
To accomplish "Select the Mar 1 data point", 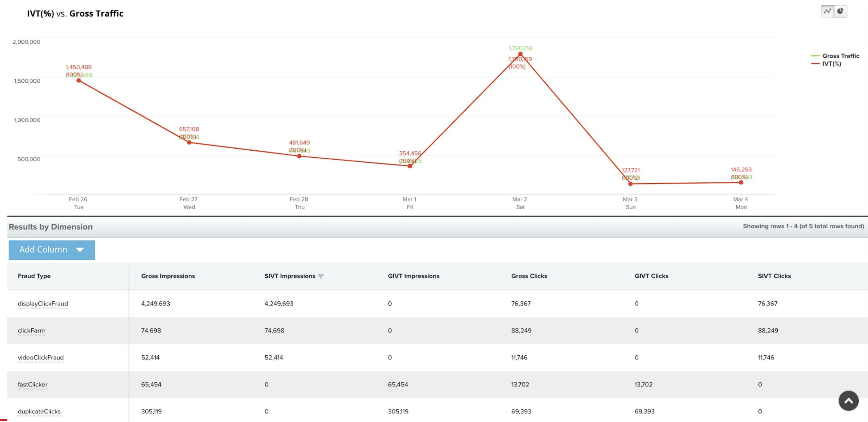I will tap(410, 166).
